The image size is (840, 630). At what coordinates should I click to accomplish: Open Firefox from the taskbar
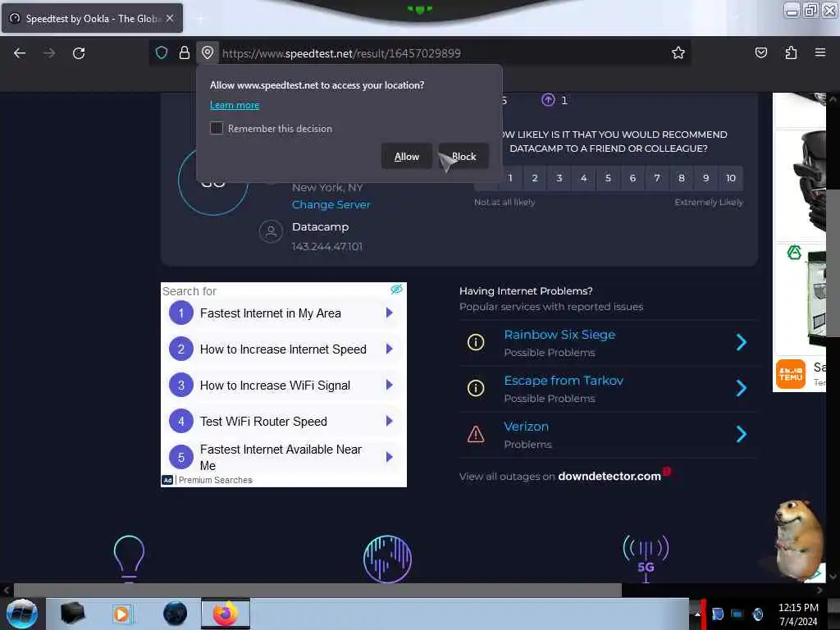[226, 614]
